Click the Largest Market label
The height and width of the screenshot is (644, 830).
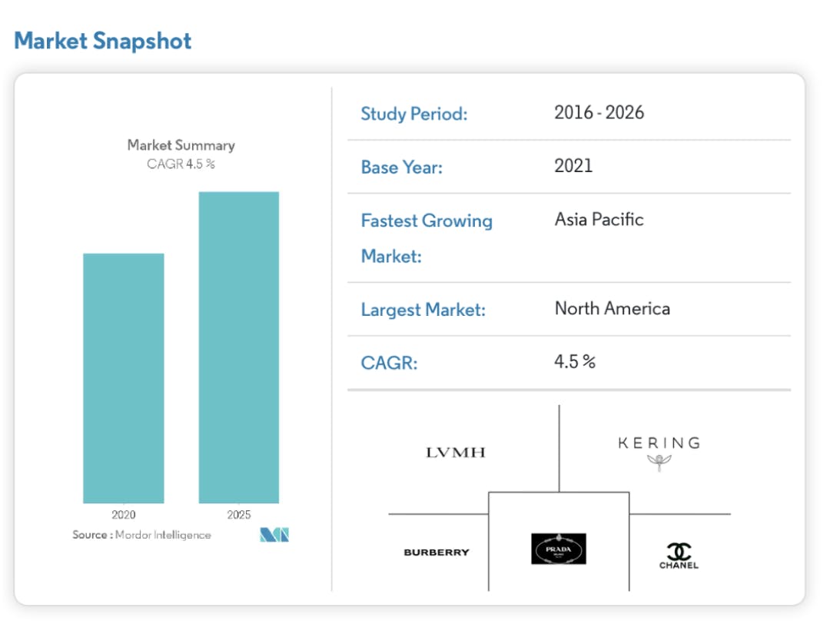[x=423, y=310]
